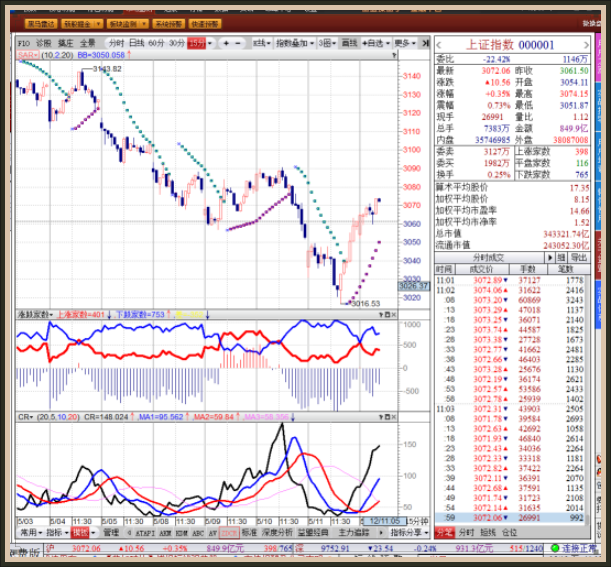Open the 指数叠加 dropdown

[x=295, y=43]
